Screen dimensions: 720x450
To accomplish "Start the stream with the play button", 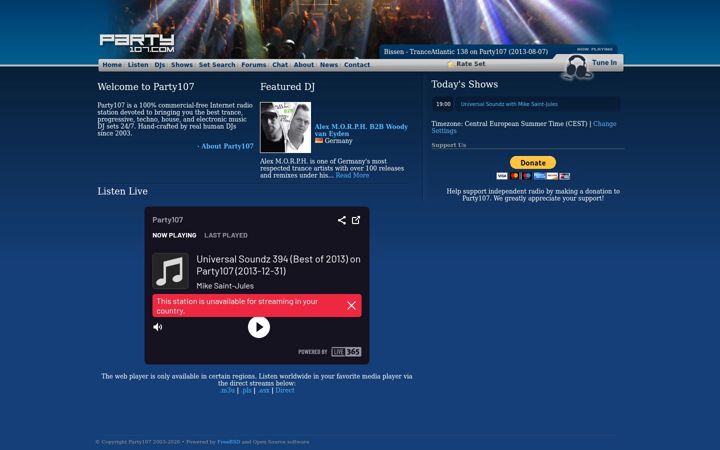I will pos(259,327).
